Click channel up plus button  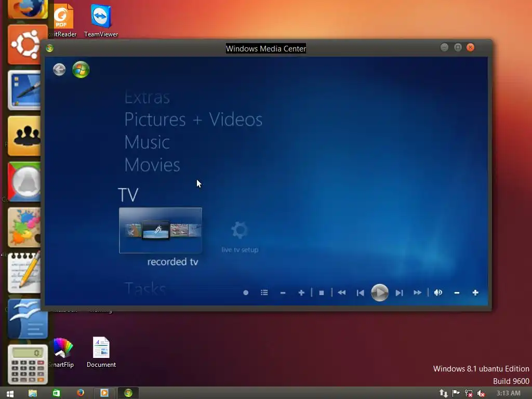click(301, 292)
